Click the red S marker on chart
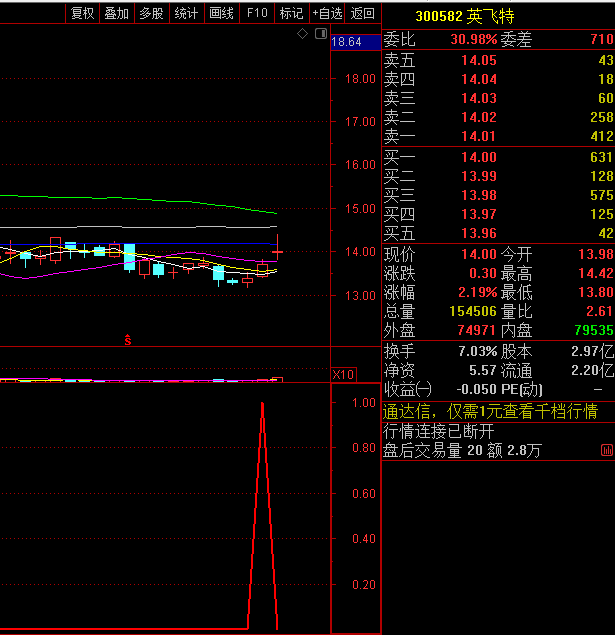615x635 pixels. [x=128, y=340]
